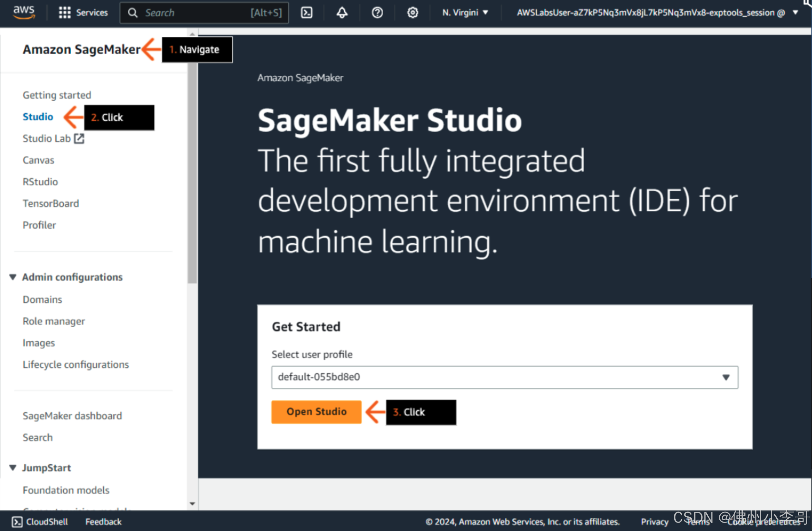The width and height of the screenshot is (812, 531).
Task: Click the Privacy link in footer
Action: click(655, 522)
